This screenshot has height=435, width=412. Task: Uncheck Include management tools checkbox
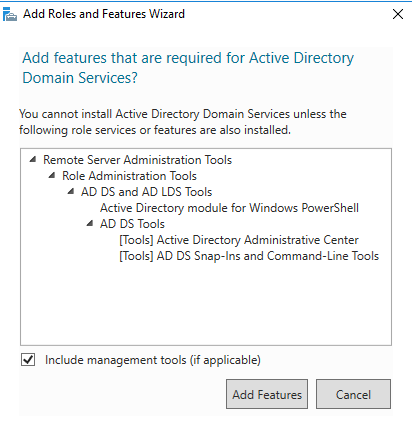[x=28, y=360]
